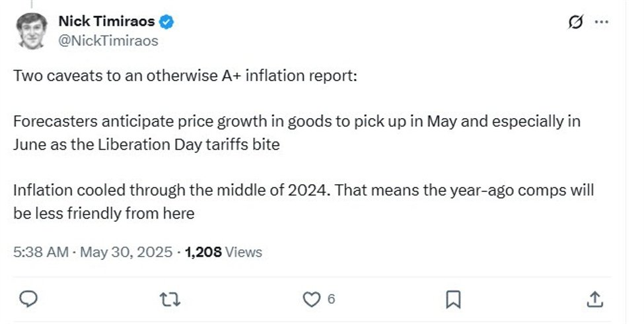Click the blue verified badge
This screenshot has height=324, width=644.
tap(168, 22)
